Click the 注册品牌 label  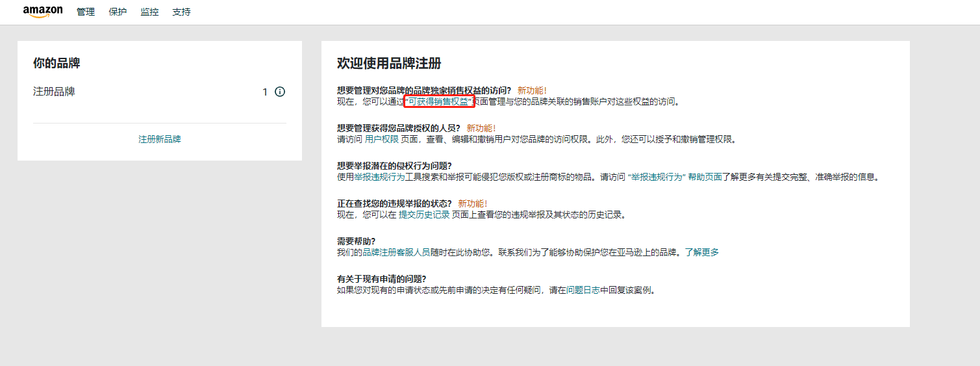click(54, 92)
